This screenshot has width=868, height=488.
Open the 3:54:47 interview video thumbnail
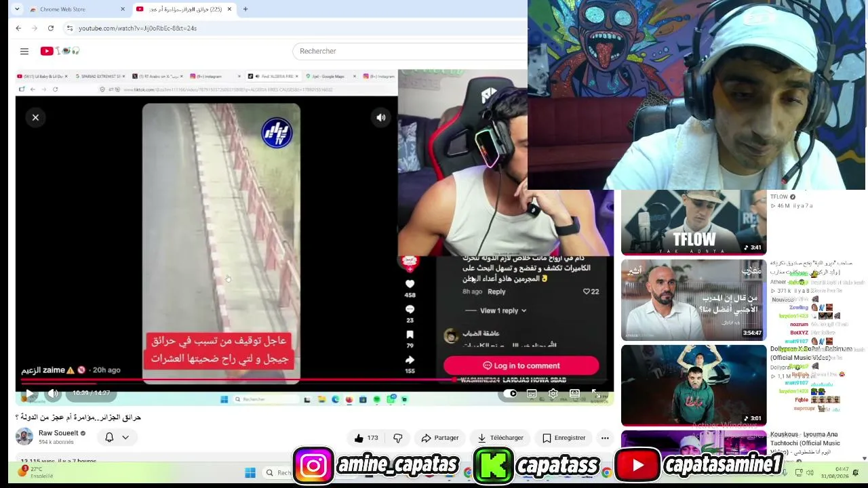(x=694, y=300)
